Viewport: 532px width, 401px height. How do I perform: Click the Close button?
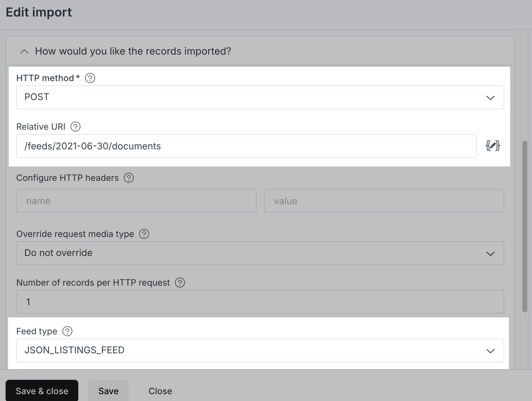point(160,391)
